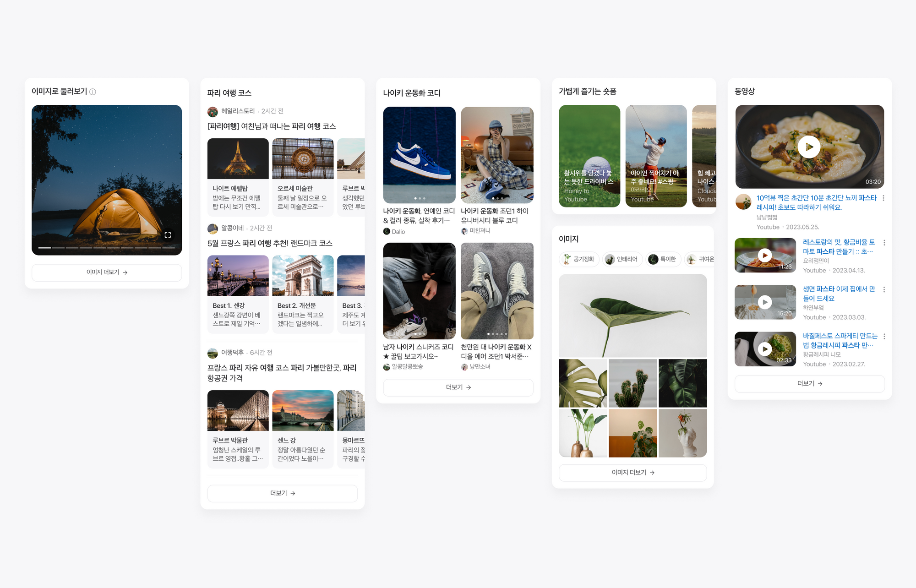Click the carousel progress dots under the Nike shoe image
916x588 pixels.
pyautogui.click(x=419, y=198)
